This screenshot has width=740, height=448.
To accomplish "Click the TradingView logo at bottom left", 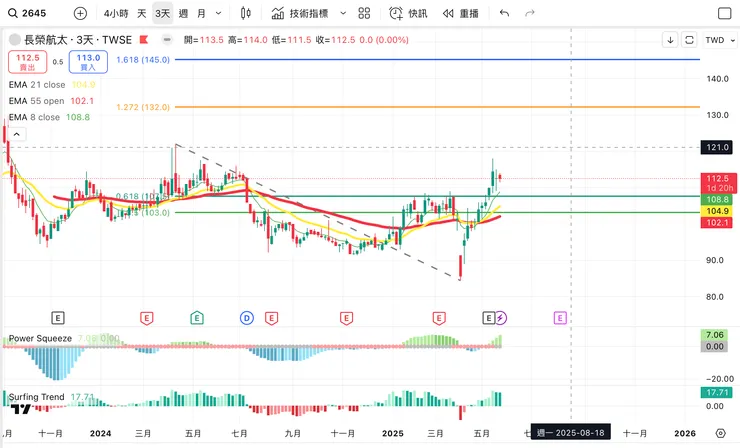I will click(20, 409).
